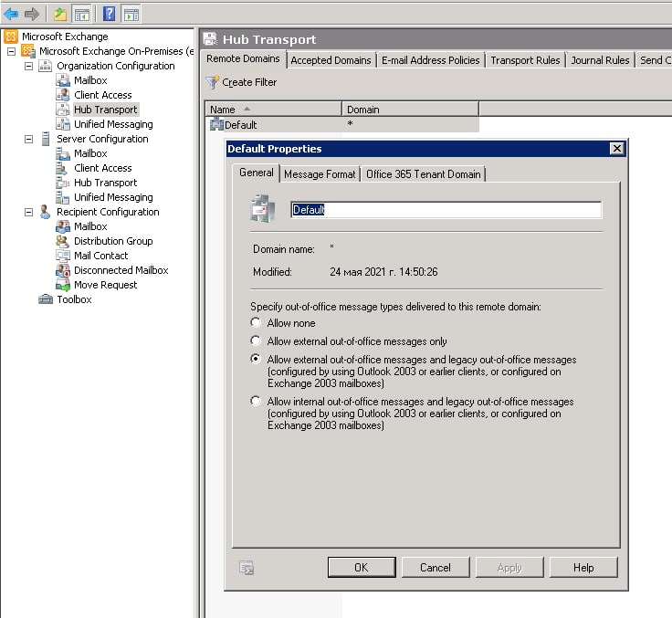This screenshot has width=672, height=618.
Task: Select the Allow none radio button
Action: (256, 322)
